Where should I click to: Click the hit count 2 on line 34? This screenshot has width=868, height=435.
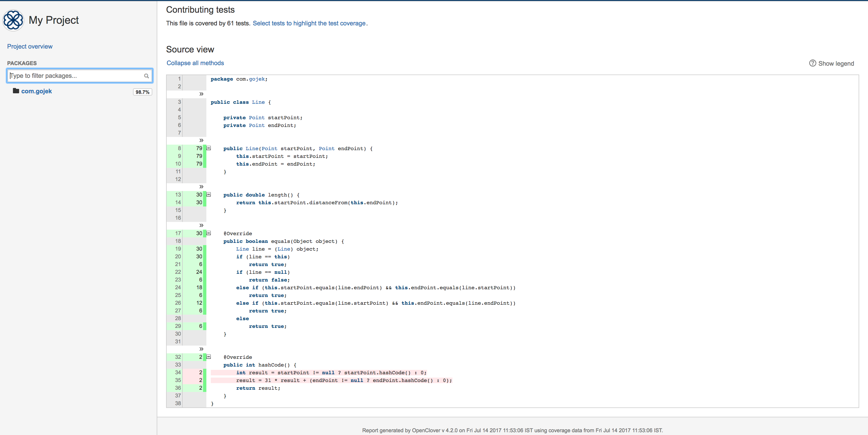[201, 373]
